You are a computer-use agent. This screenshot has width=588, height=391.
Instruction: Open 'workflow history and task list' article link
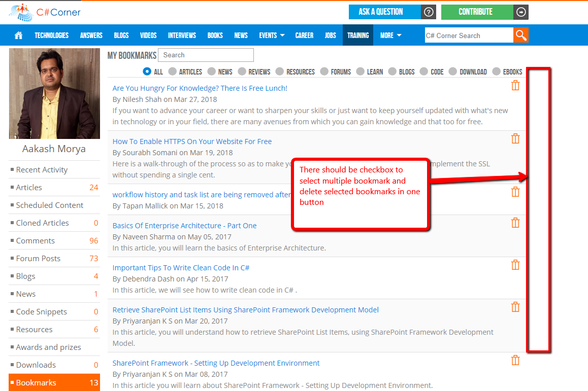click(x=202, y=194)
